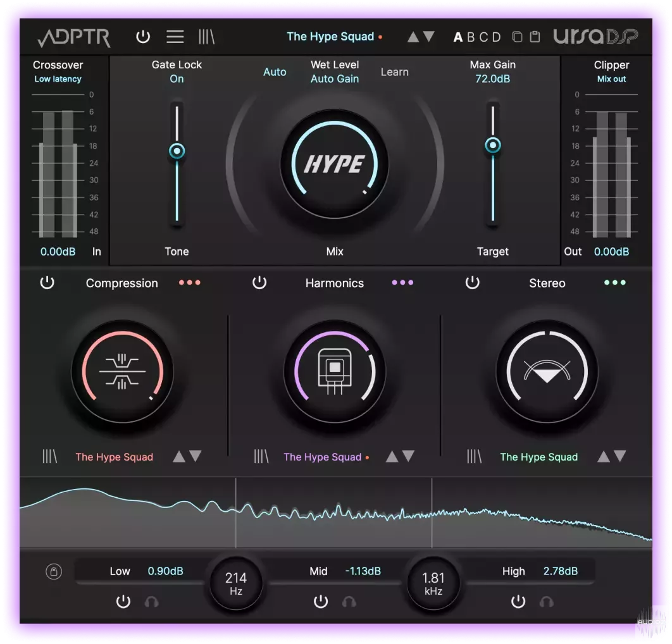
Task: Toggle the band lock icon
Action: [x=54, y=571]
